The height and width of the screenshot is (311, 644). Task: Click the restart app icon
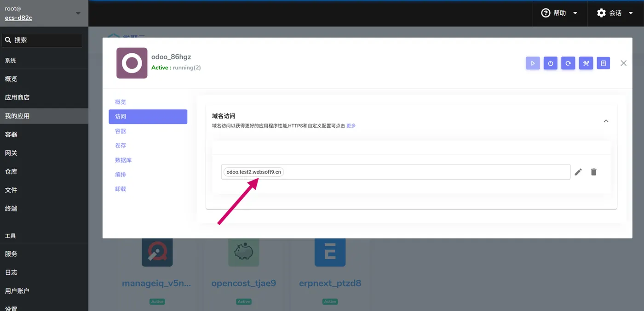tap(568, 63)
